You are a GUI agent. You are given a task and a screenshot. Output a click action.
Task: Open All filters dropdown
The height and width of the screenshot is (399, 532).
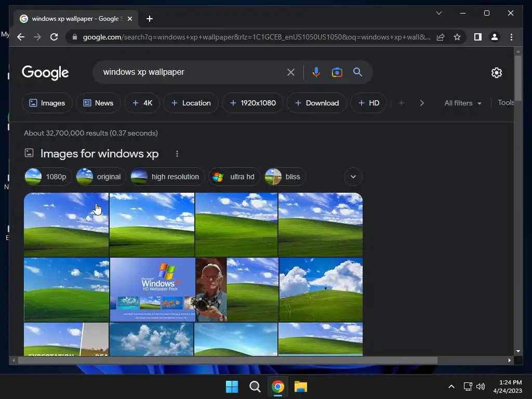463,103
